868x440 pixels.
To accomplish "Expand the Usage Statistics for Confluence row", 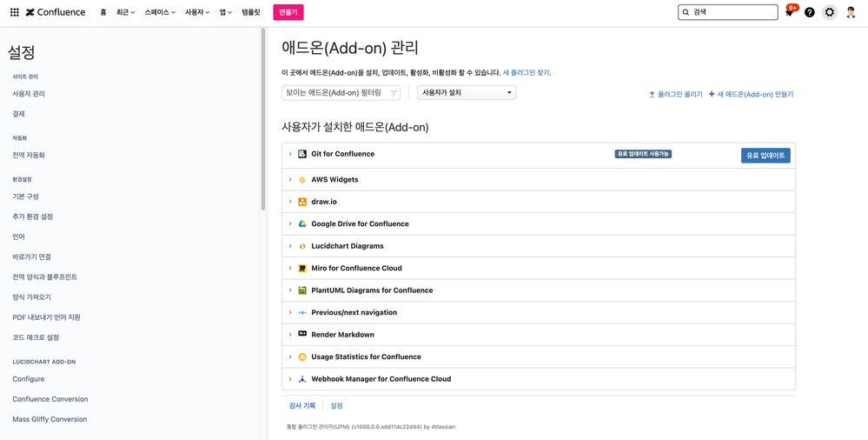I will pyautogui.click(x=289, y=357).
